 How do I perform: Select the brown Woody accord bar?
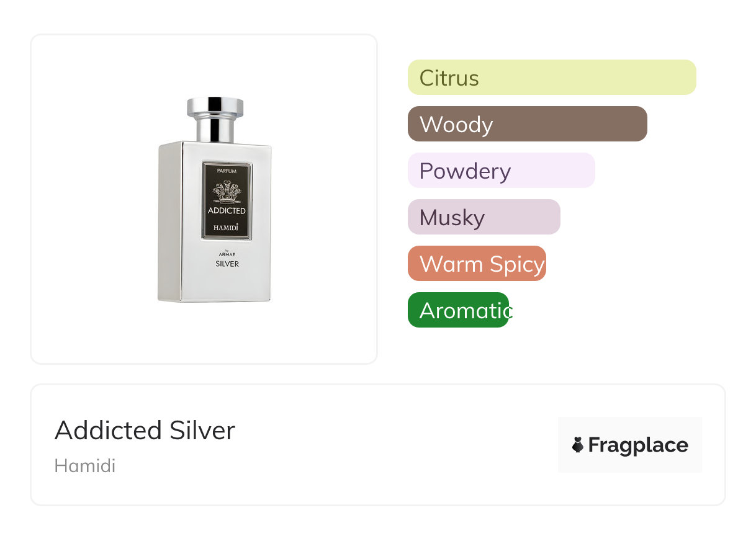click(527, 124)
